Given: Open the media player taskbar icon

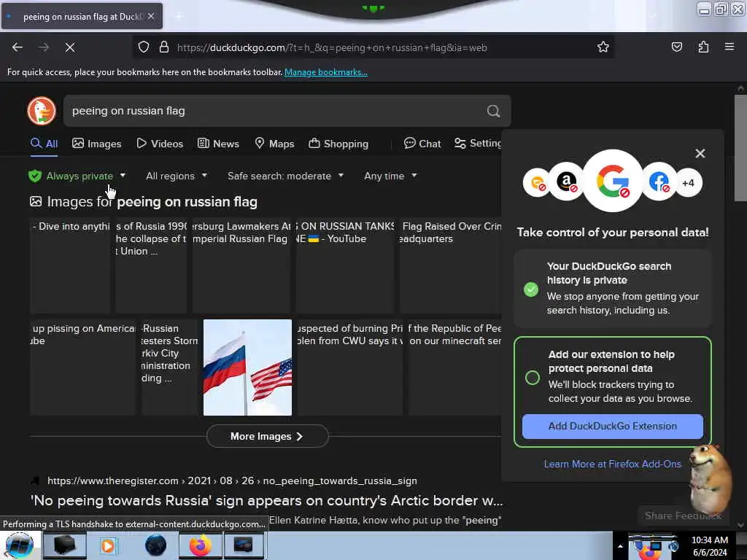Looking at the screenshot, I should coord(108,545).
